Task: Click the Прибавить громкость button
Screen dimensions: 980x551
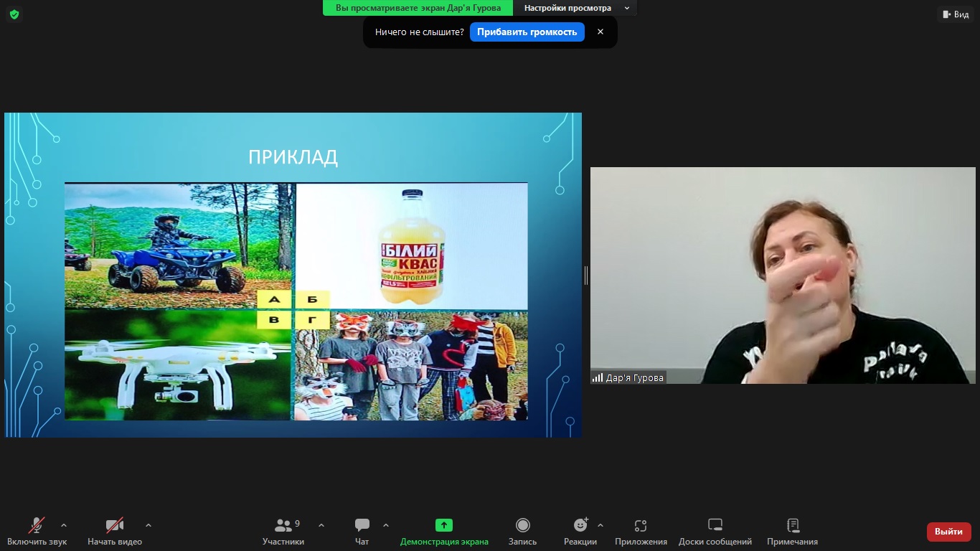Action: tap(527, 32)
